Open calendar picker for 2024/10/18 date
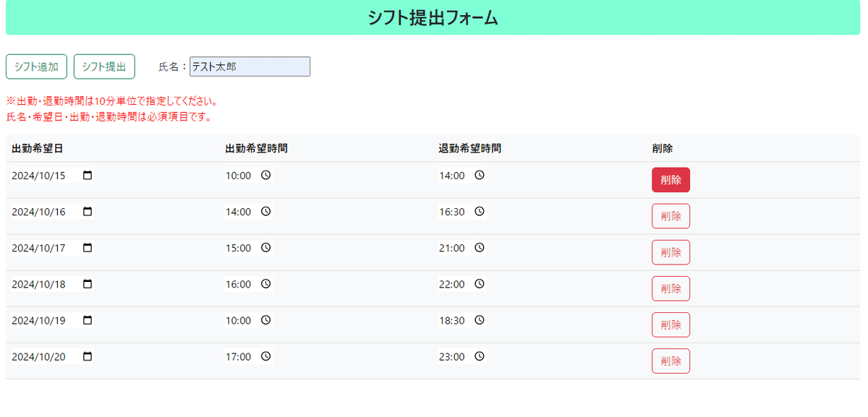This screenshot has width=868, height=417. (88, 284)
